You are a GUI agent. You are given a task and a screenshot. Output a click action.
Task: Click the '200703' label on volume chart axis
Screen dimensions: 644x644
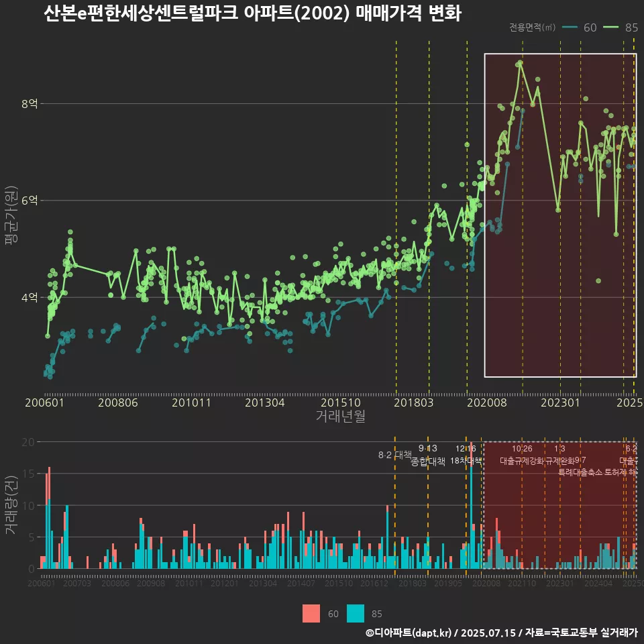tap(77, 583)
